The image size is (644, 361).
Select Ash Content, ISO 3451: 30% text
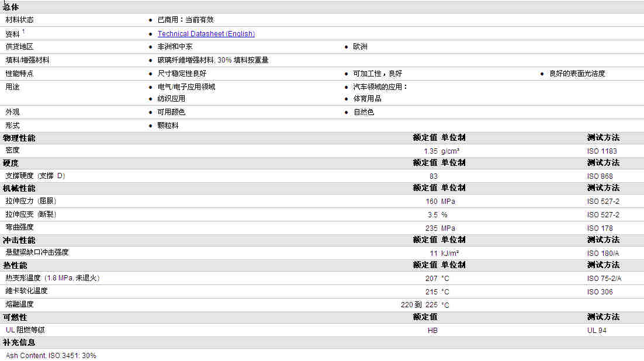coord(51,356)
